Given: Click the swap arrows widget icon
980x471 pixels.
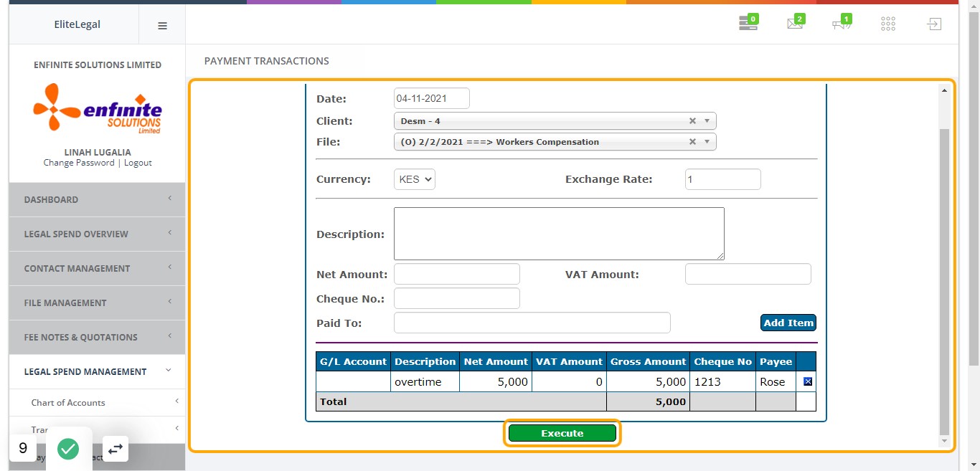Looking at the screenshot, I should [x=116, y=449].
